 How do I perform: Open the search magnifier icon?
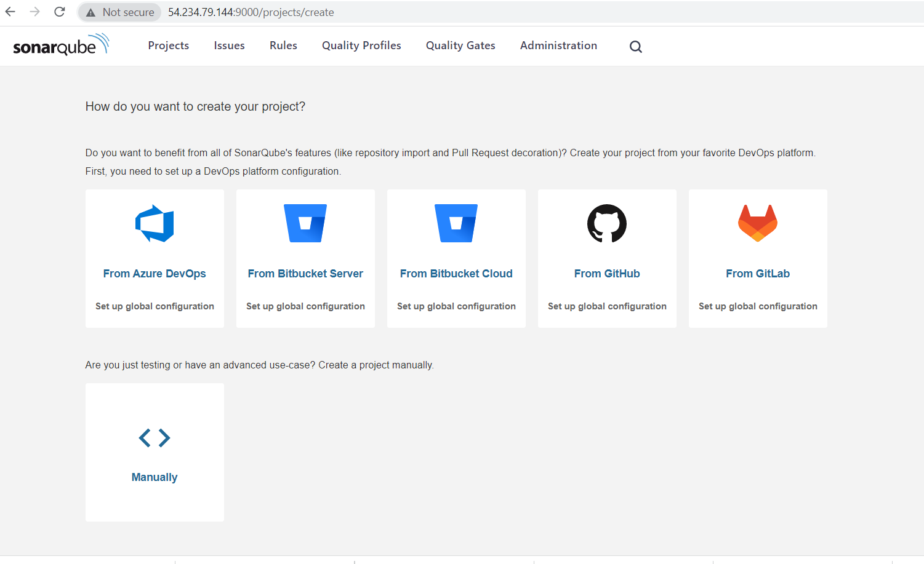click(636, 47)
